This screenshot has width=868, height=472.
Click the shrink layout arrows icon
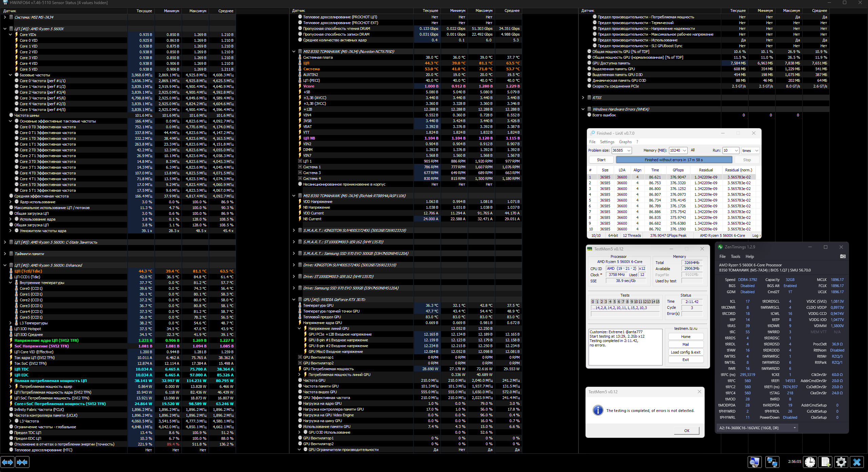[x=22, y=462]
